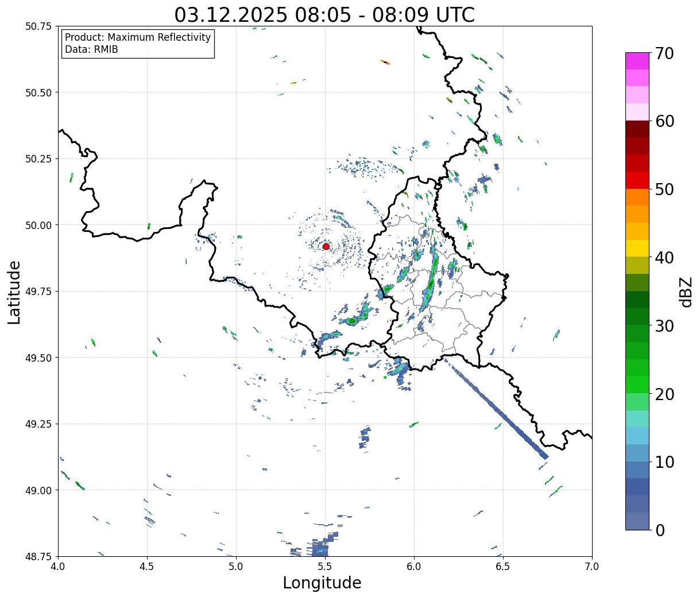700x597 pixels.
Task: Click the longitude tick label 4.0
Action: point(58,567)
